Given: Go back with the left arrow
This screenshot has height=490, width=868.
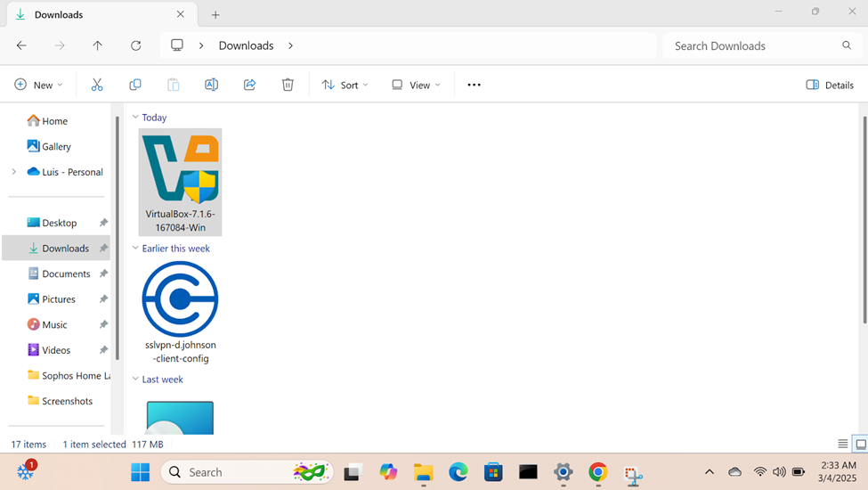Looking at the screenshot, I should click(x=21, y=45).
